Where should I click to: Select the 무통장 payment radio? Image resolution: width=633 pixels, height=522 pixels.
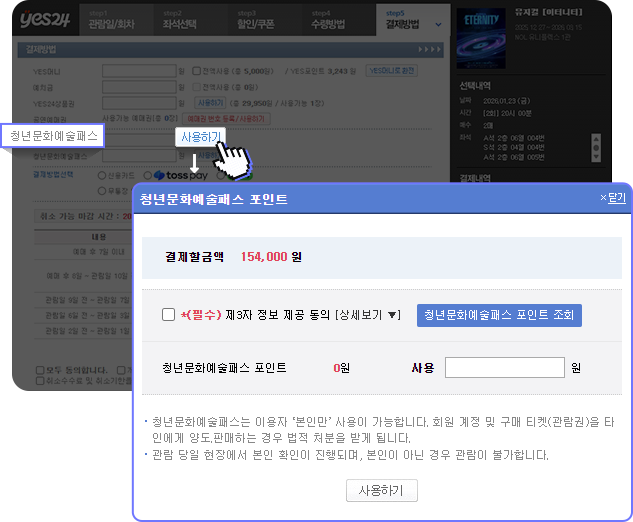point(102,191)
